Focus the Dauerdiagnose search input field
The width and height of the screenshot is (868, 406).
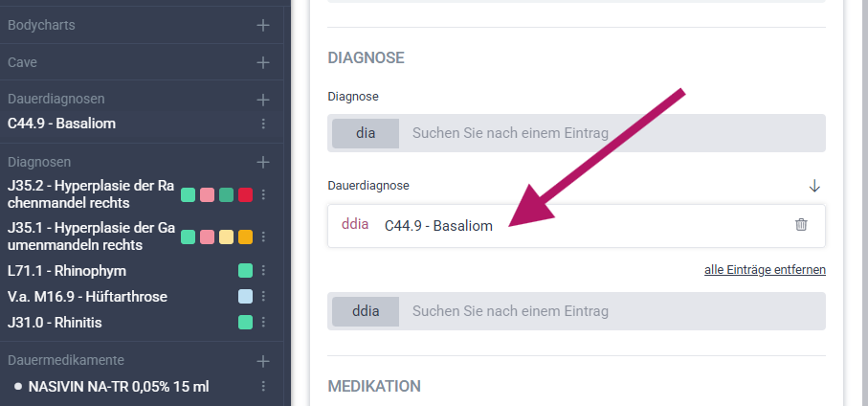point(612,311)
